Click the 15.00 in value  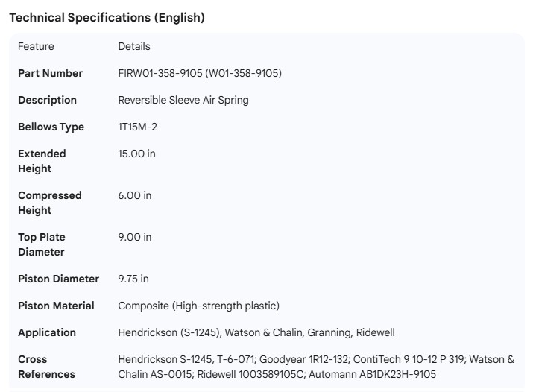coord(137,154)
